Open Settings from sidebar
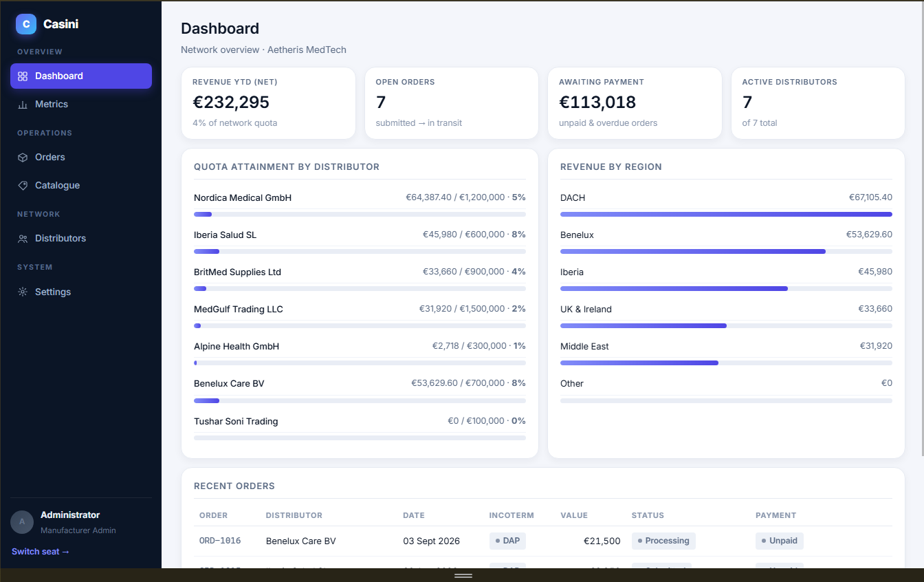The height and width of the screenshot is (582, 924). (x=81, y=292)
